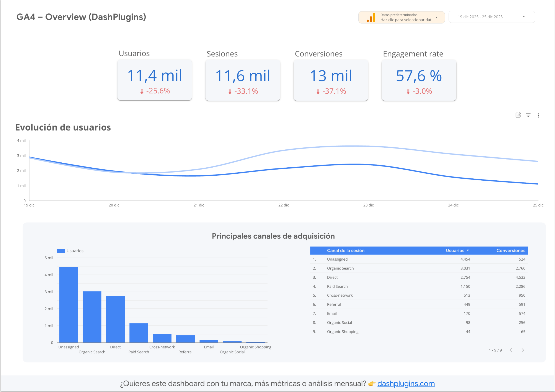
Task: Click the filter icon above the line chart
Action: coord(528,115)
